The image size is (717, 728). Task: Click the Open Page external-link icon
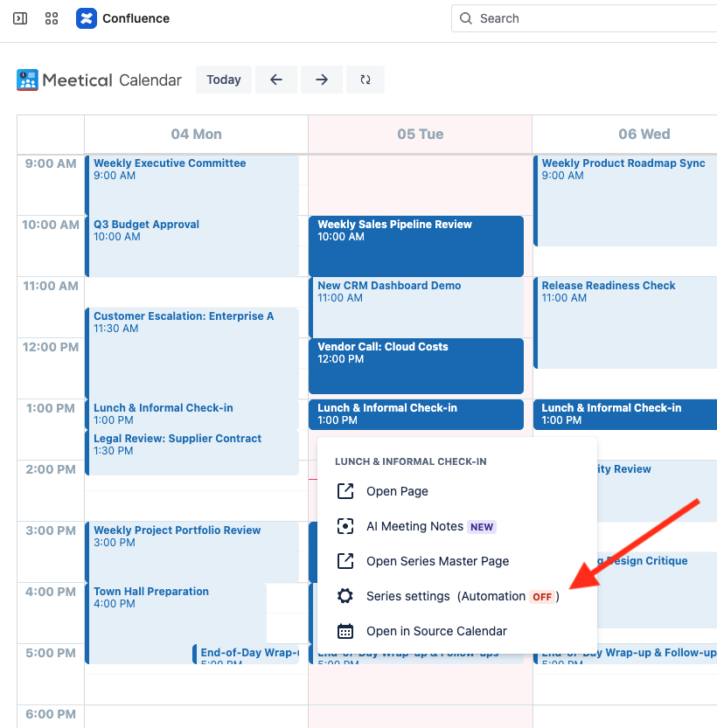[x=345, y=491]
